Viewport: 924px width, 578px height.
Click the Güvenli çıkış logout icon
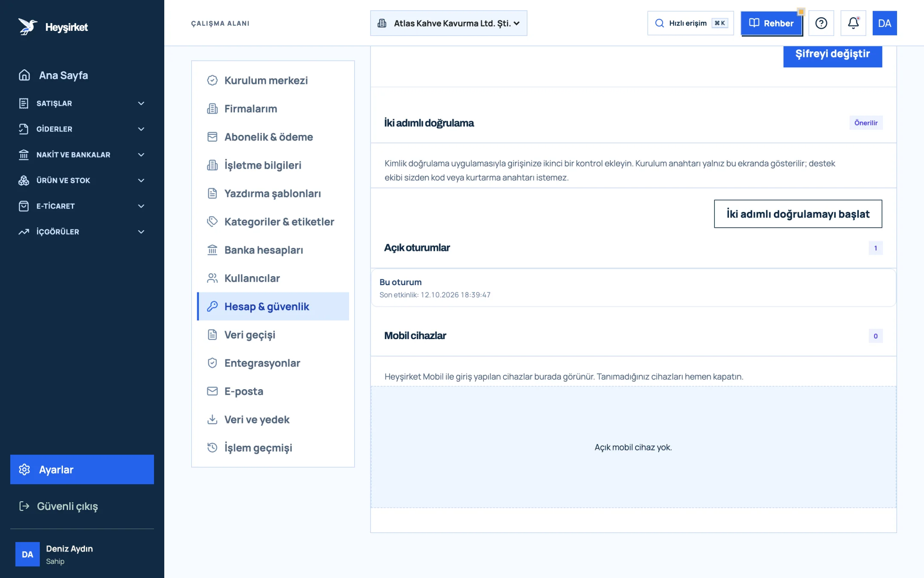coord(24,506)
